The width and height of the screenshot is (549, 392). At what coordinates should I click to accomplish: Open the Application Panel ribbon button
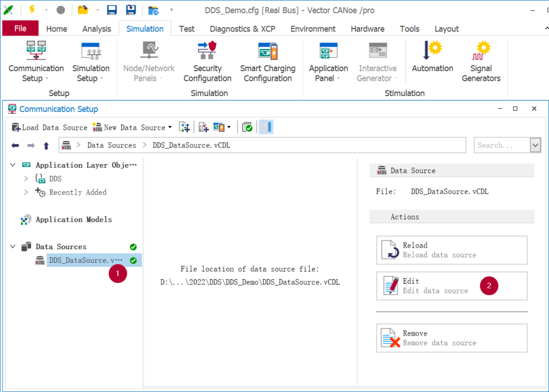(x=328, y=62)
